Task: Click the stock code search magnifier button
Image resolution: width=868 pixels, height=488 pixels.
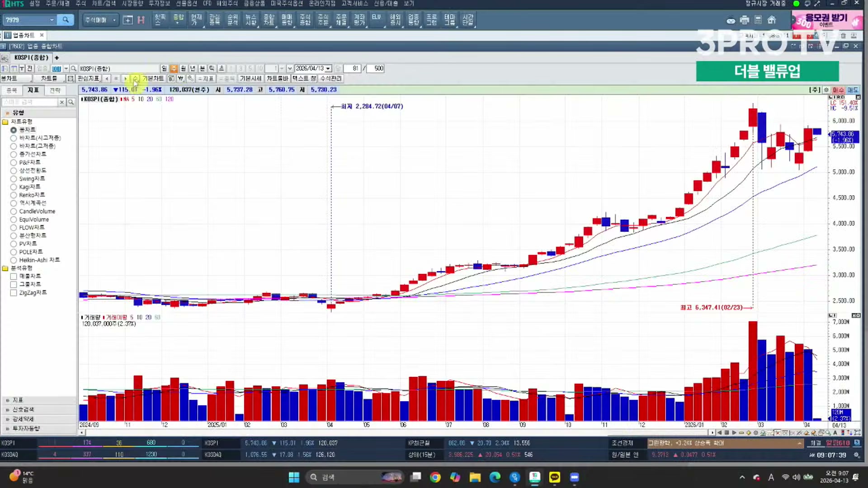Action: (x=66, y=20)
